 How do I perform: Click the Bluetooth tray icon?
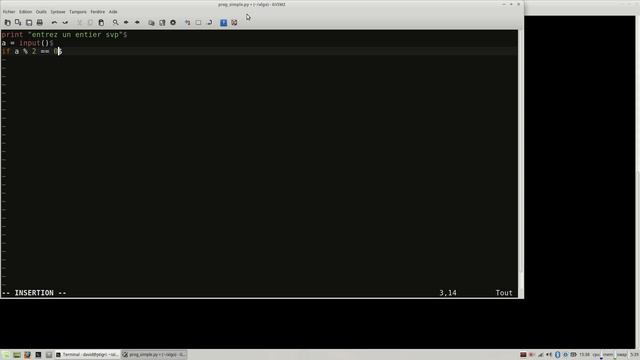pos(558,355)
